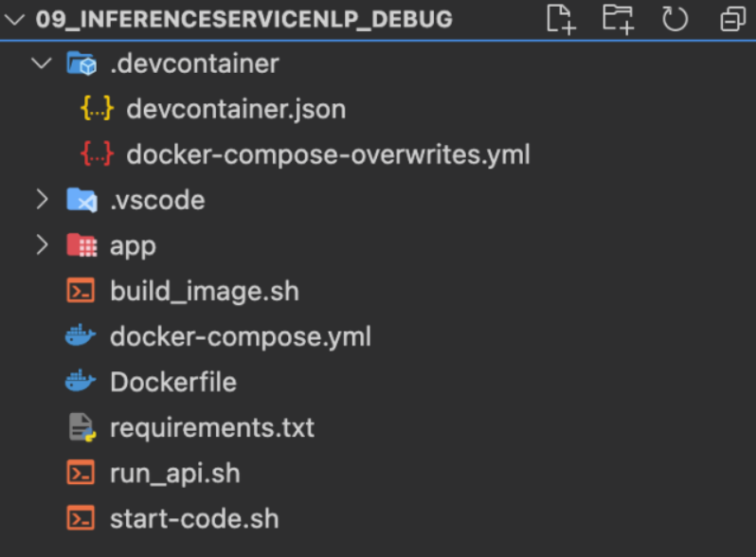Viewport: 756px width, 557px height.
Task: Click the red app folder icon
Action: click(x=81, y=245)
